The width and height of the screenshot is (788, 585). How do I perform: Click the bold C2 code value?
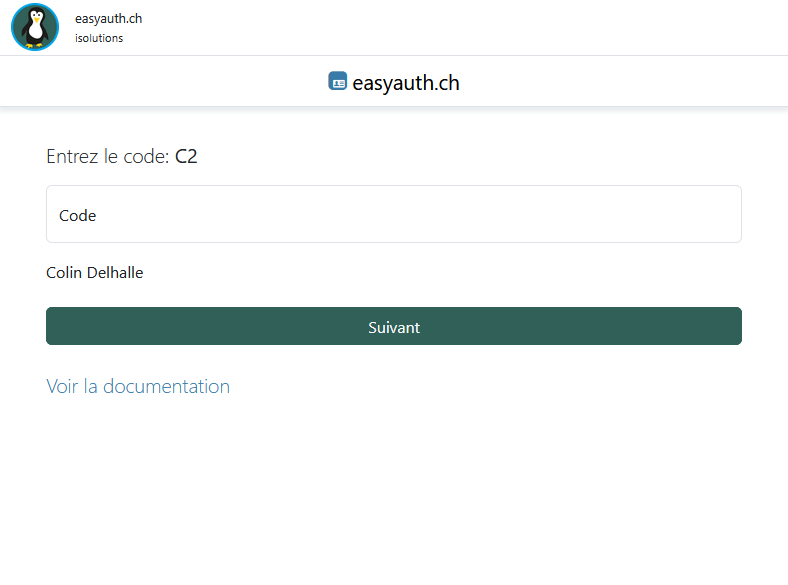(186, 157)
